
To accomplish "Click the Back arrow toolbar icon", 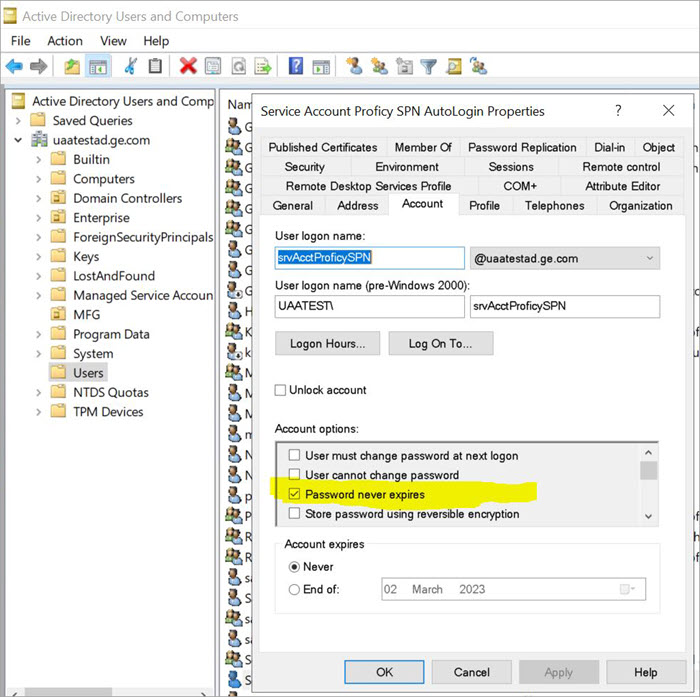I will click(x=14, y=67).
